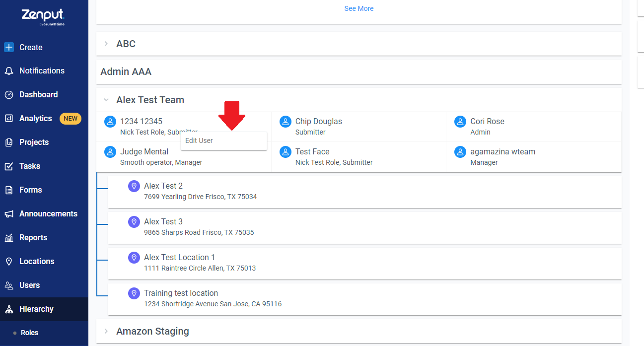Expand the Amazon Staging chevron
This screenshot has width=644, height=346.
click(106, 331)
